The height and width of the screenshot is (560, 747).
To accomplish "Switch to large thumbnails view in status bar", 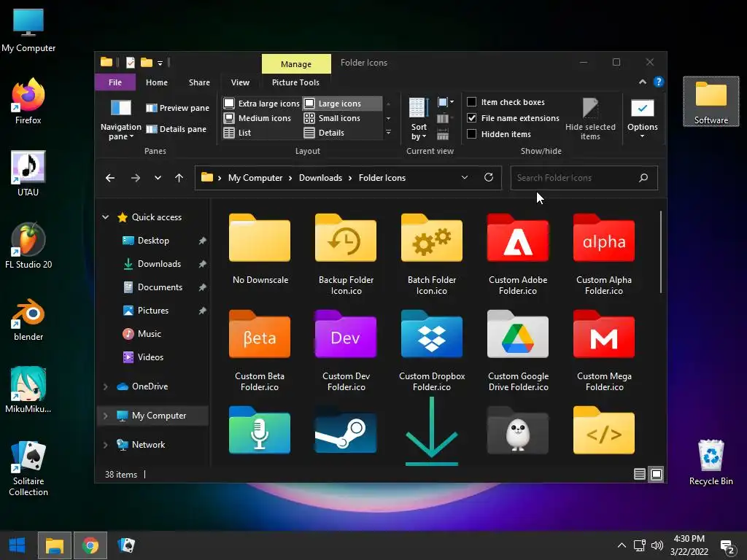I will point(657,474).
